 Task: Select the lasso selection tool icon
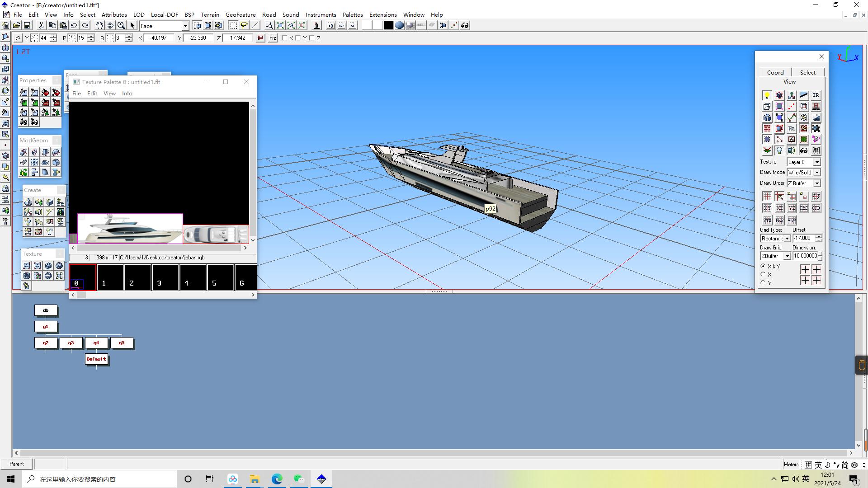tap(244, 26)
